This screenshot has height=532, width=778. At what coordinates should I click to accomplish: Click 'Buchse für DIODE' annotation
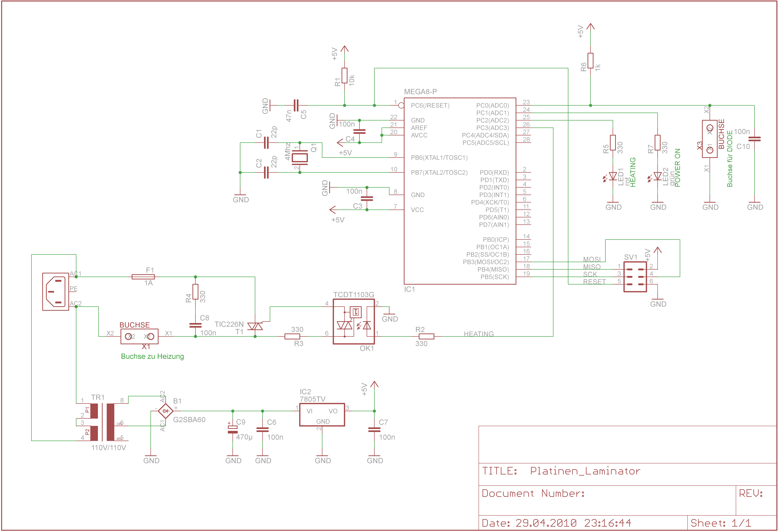pyautogui.click(x=730, y=159)
